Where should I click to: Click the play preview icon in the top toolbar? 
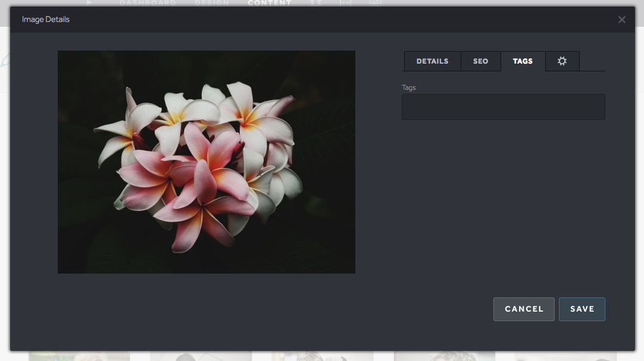(88, 3)
